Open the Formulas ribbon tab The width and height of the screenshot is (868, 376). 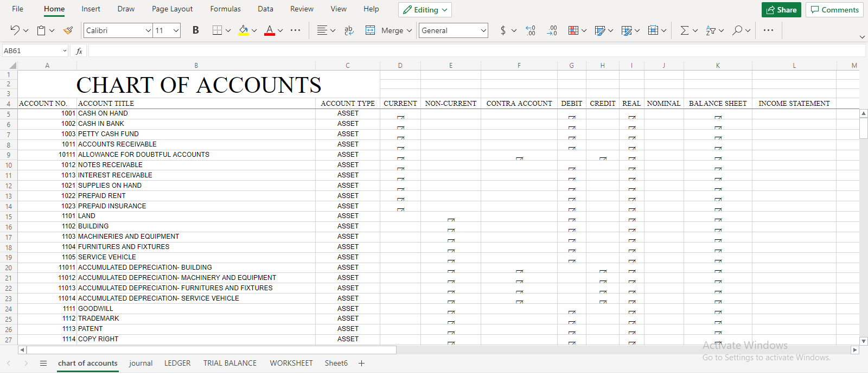click(225, 9)
